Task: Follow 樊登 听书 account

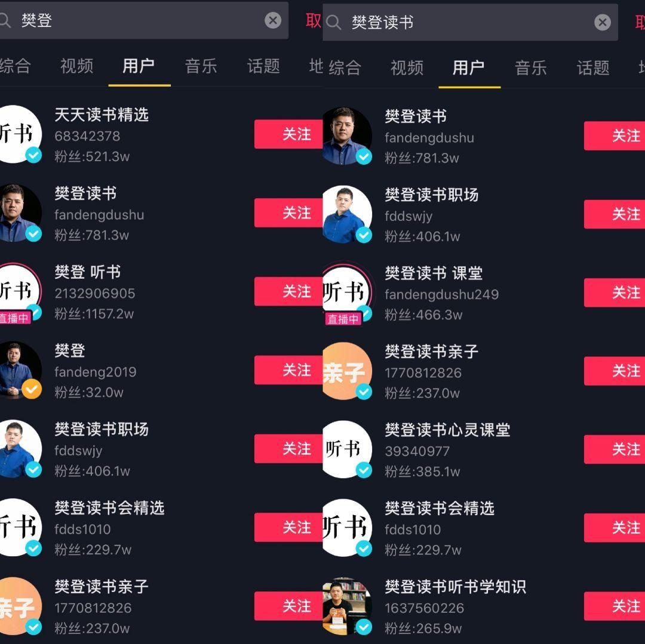Action: click(288, 291)
